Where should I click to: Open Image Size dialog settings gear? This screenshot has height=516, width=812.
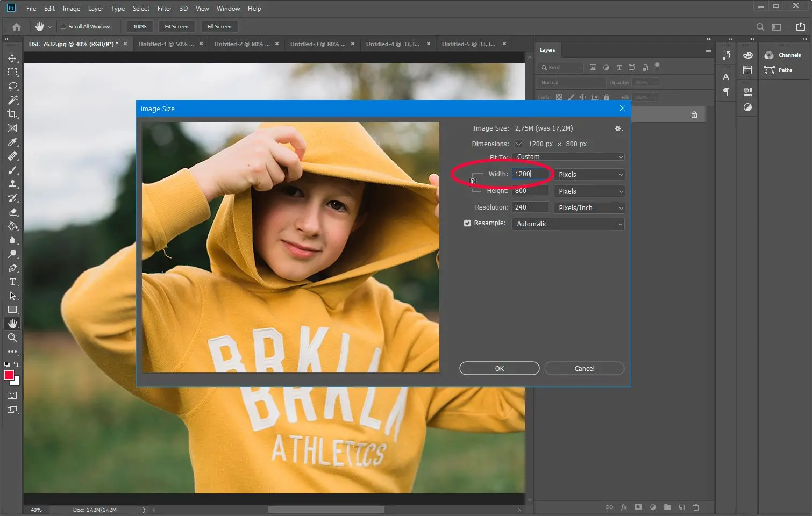click(x=618, y=128)
